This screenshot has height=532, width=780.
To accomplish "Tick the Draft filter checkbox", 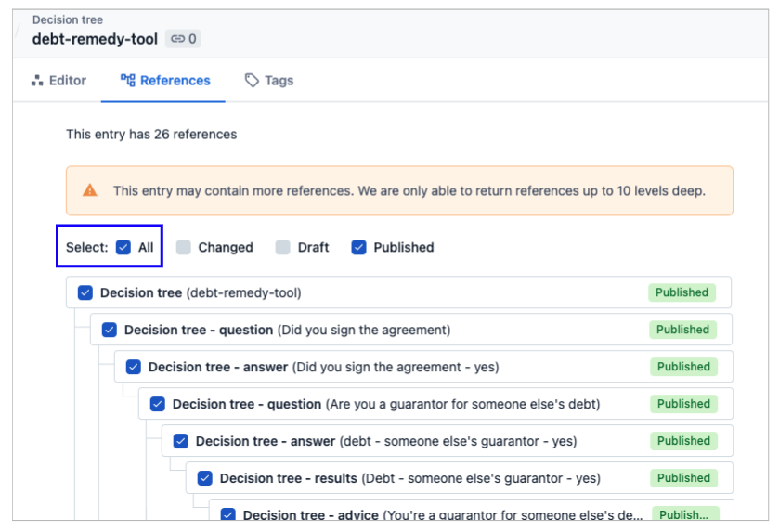I will tap(283, 248).
